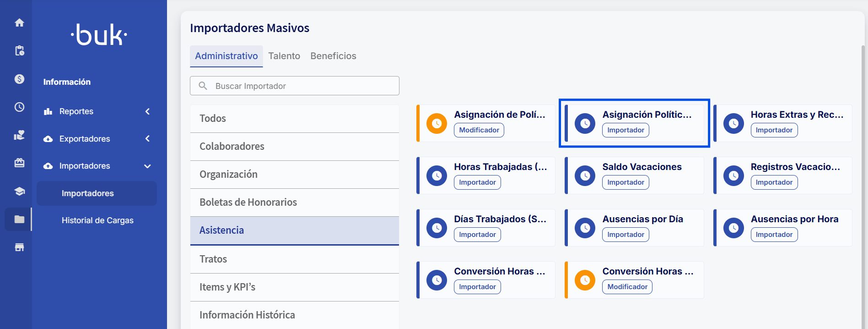Open the Ausencias por Día Importador
Screen dimensions: 868x329
point(625,234)
